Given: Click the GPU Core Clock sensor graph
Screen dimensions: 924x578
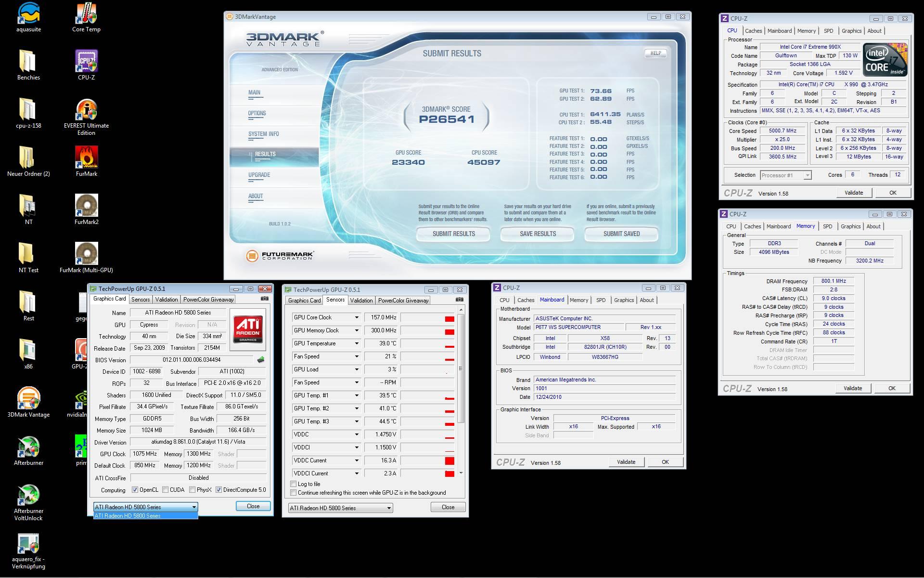Looking at the screenshot, I should tap(427, 317).
